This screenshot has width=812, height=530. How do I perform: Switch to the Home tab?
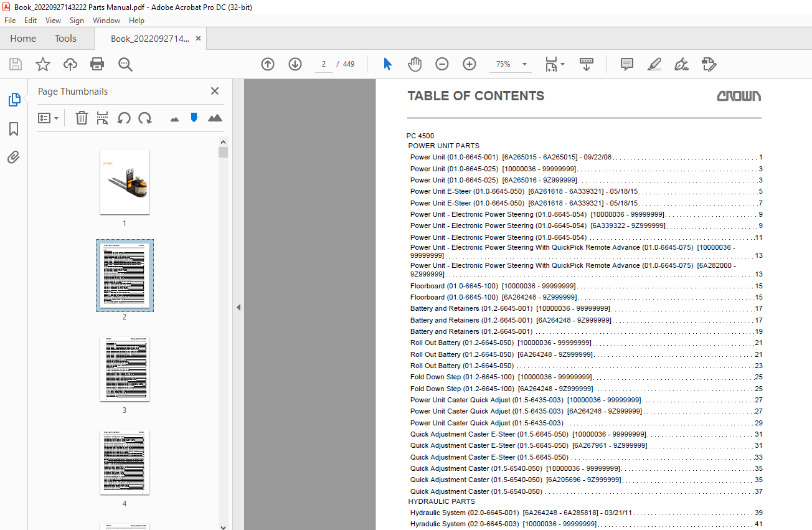point(23,39)
